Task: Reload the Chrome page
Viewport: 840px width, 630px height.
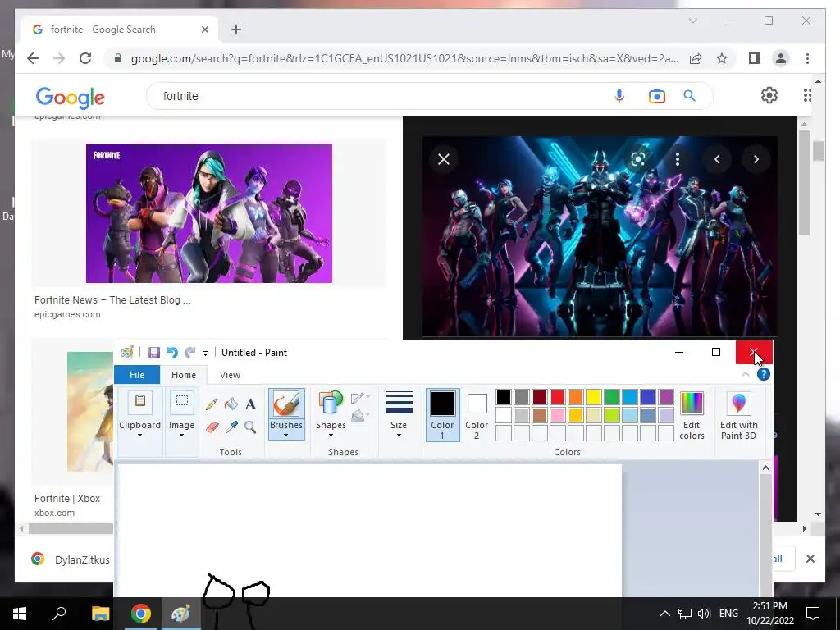Action: [85, 58]
